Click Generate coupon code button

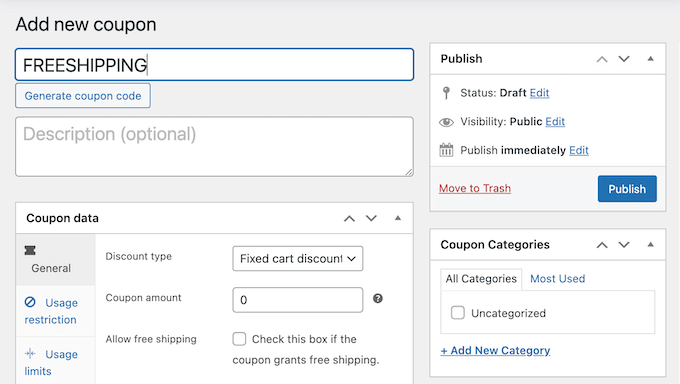pos(83,95)
